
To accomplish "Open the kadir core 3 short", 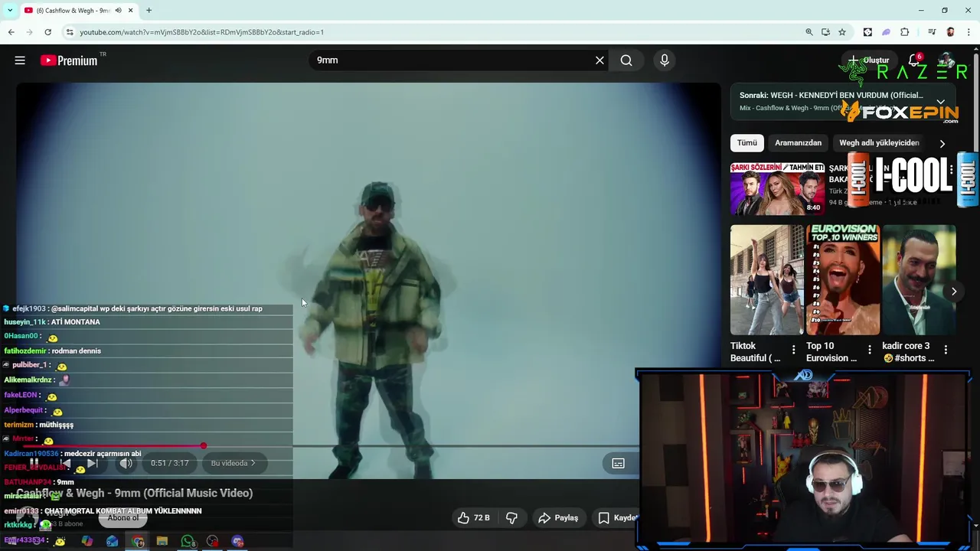I will (x=919, y=280).
